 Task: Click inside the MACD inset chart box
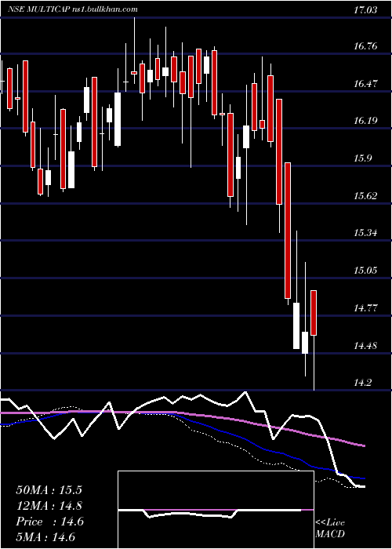click(x=216, y=510)
